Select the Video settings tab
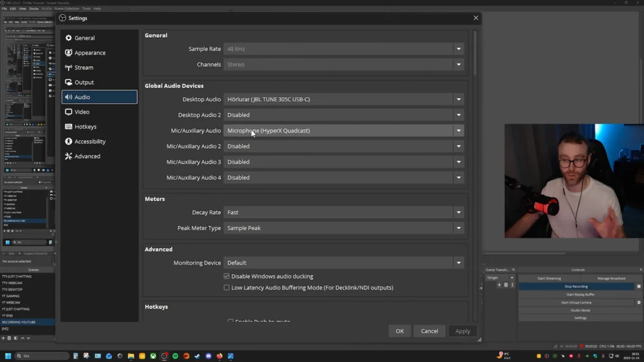The height and width of the screenshot is (362, 644). tap(99, 112)
